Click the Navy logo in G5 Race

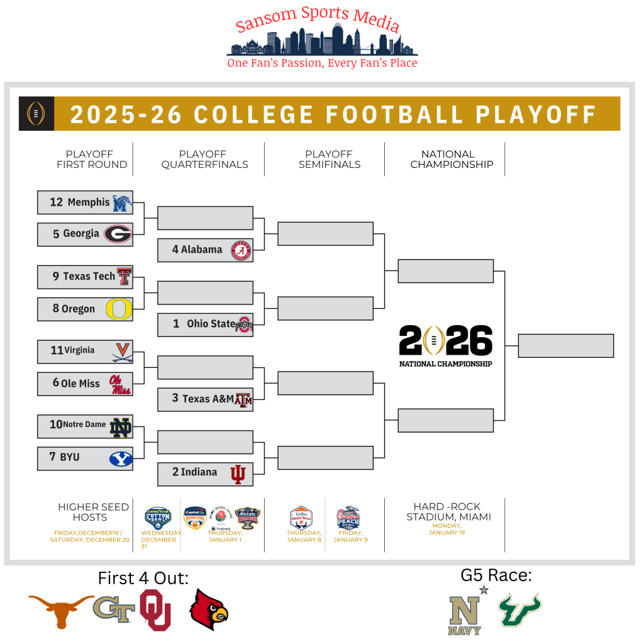(x=465, y=614)
